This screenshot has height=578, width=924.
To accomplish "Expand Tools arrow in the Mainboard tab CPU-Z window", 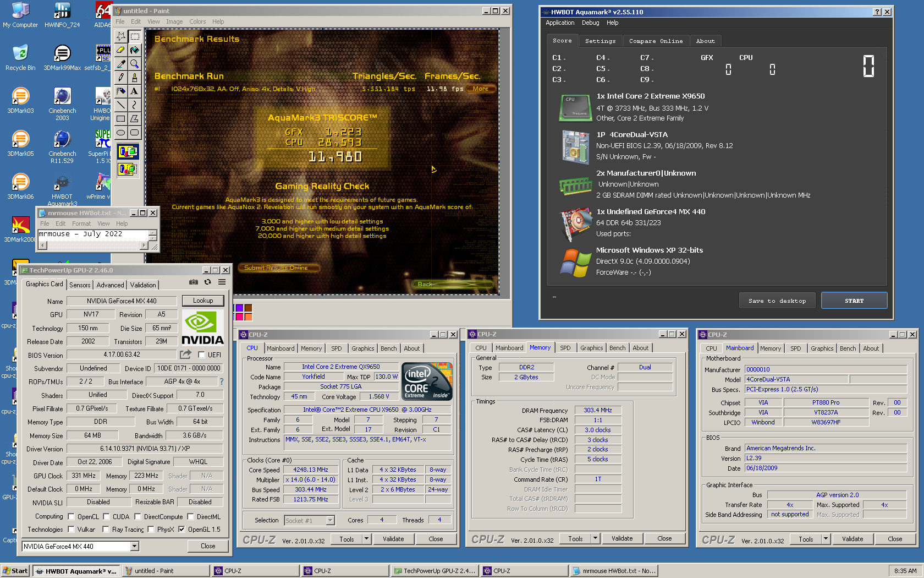I will pyautogui.click(x=826, y=539).
